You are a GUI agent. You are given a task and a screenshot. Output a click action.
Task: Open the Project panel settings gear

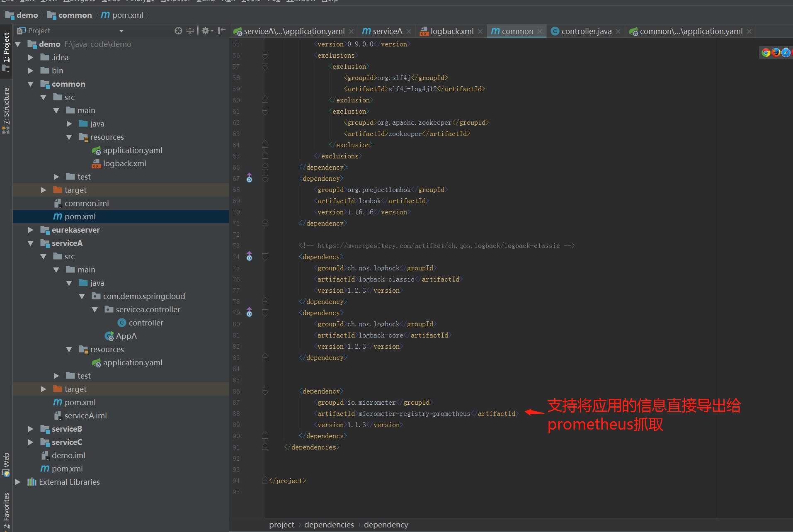207,31
